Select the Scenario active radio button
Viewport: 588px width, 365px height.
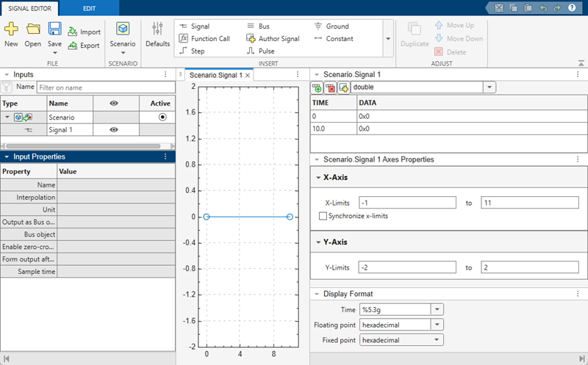pos(162,117)
